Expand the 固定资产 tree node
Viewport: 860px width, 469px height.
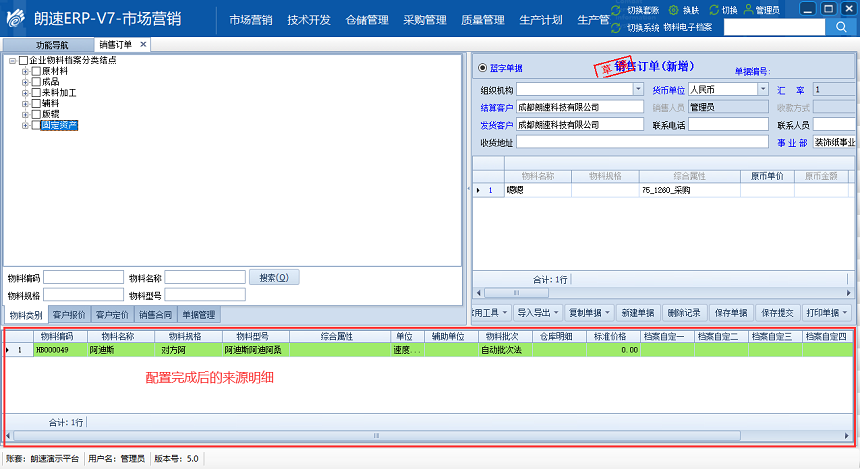pos(25,126)
